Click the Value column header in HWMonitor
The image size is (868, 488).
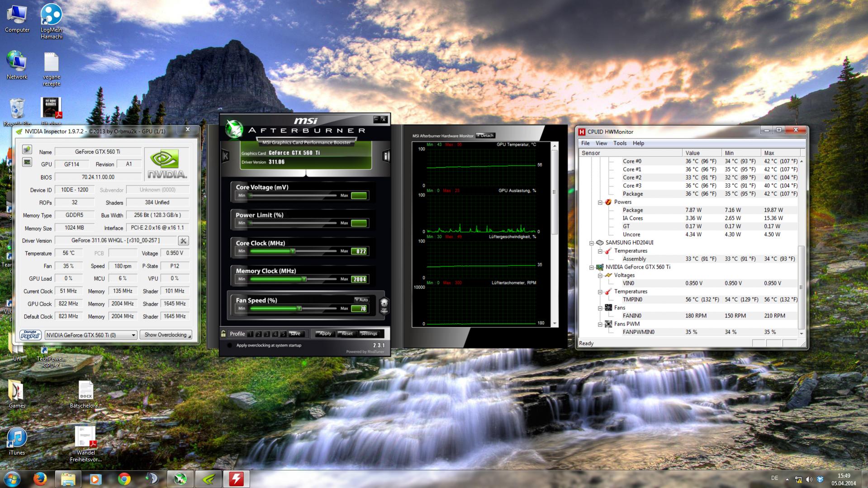tap(702, 153)
